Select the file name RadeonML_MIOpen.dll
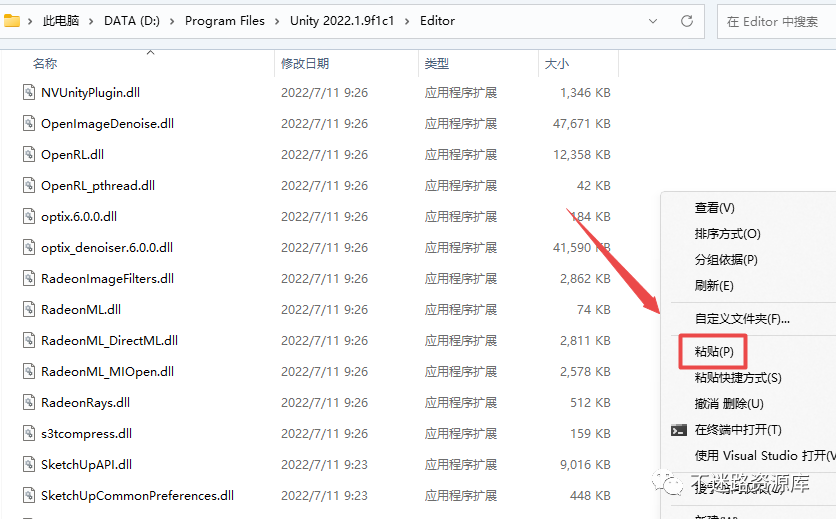This screenshot has height=519, width=836. click(107, 371)
